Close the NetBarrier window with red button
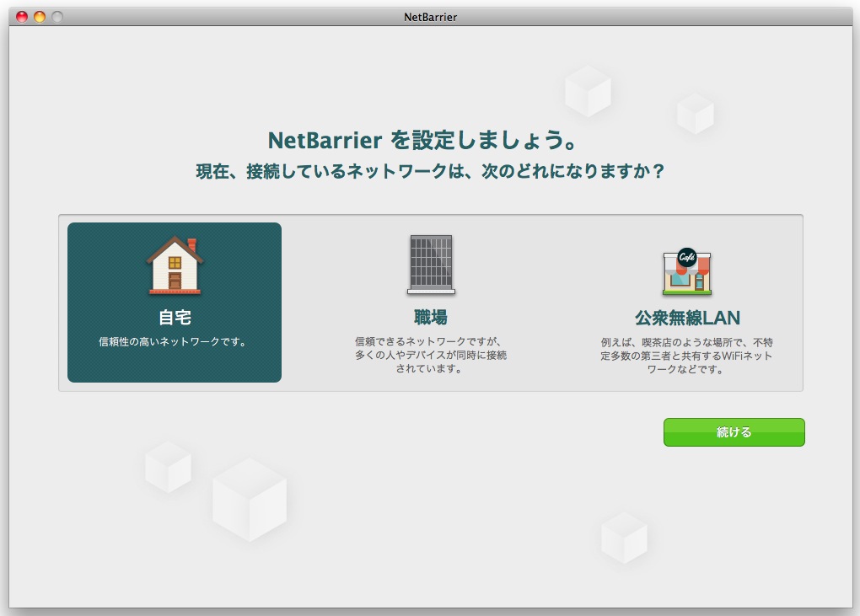Screen dimensions: 860x616 [x=22, y=17]
